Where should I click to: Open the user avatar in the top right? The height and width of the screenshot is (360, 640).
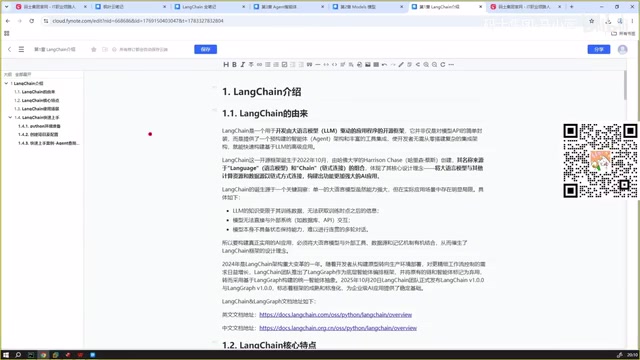[x=622, y=49]
